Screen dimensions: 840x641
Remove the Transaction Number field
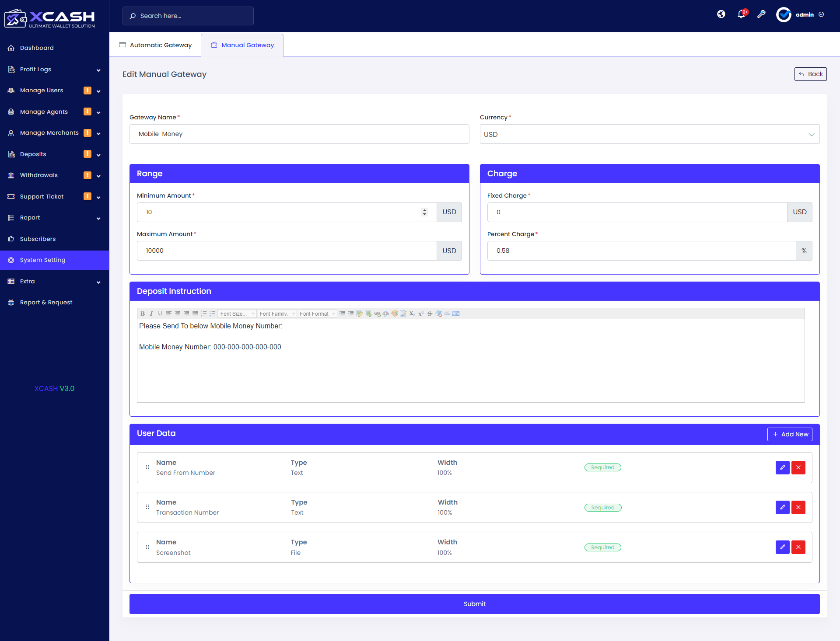[x=798, y=507]
